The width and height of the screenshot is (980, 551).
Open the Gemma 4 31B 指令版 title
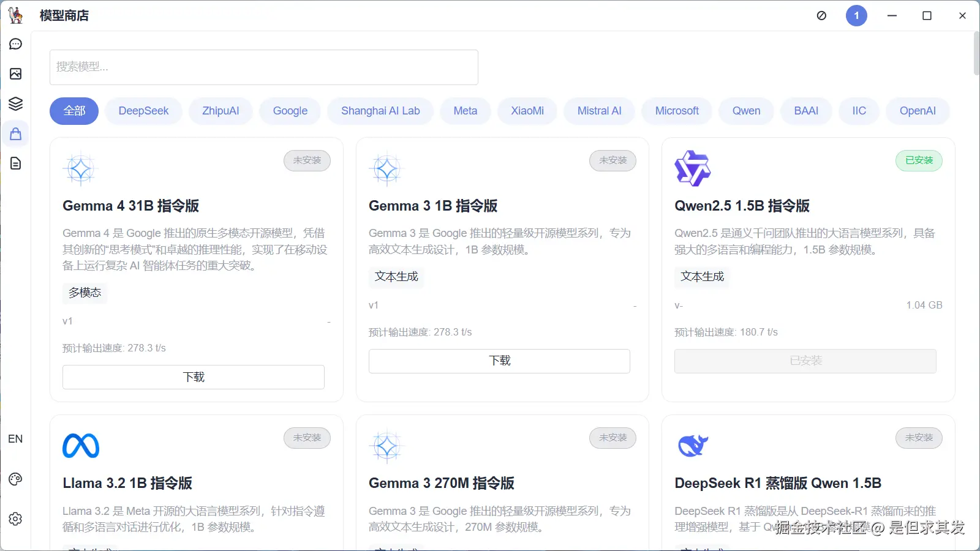click(x=131, y=206)
